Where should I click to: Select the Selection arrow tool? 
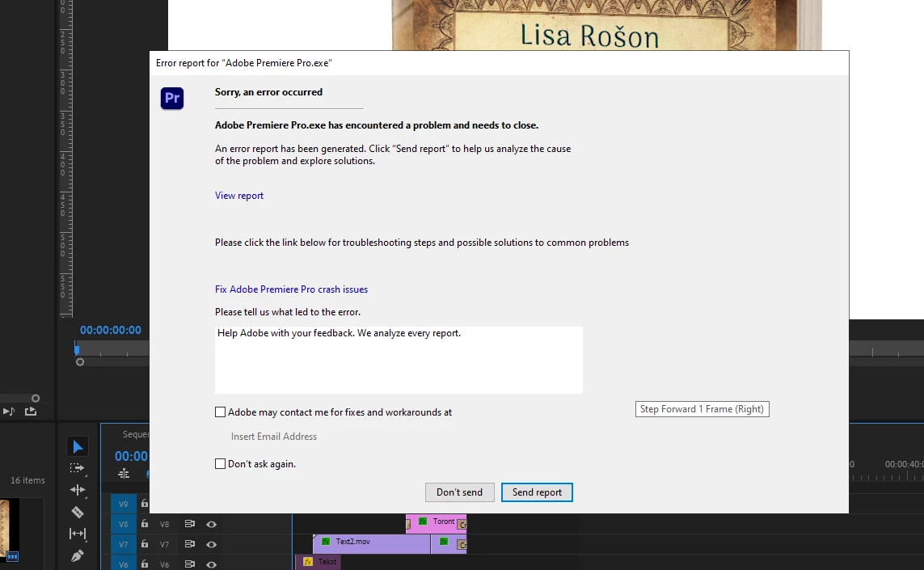(77, 447)
